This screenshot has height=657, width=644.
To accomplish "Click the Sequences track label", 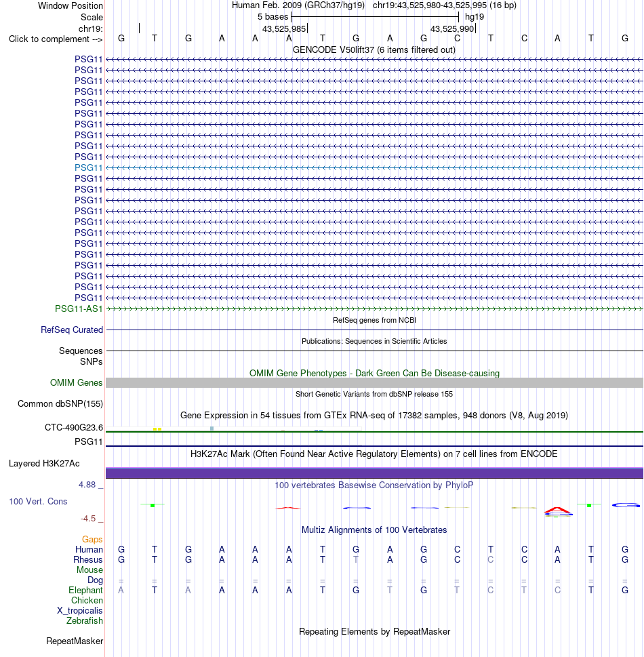I will (81, 351).
